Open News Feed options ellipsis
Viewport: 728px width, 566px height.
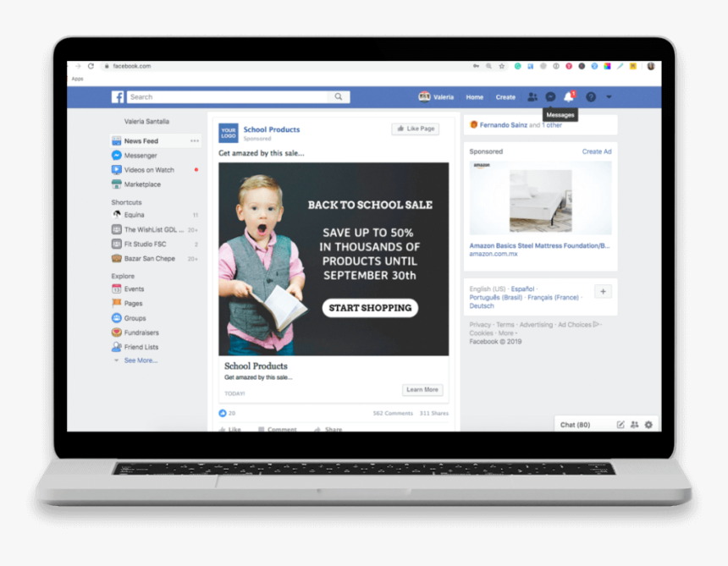[195, 141]
